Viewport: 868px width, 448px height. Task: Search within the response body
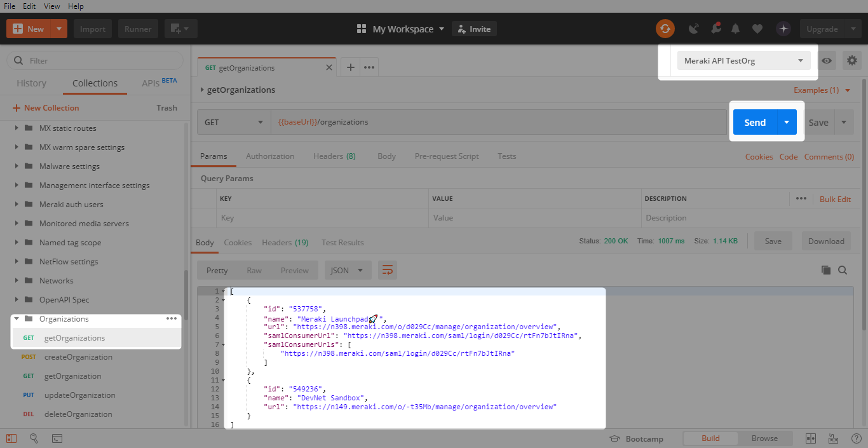pos(843,270)
